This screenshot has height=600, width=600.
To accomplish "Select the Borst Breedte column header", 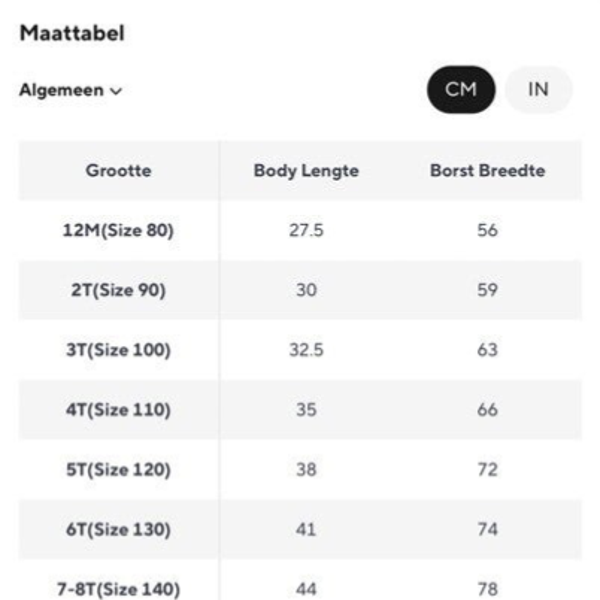I will pyautogui.click(x=487, y=171).
